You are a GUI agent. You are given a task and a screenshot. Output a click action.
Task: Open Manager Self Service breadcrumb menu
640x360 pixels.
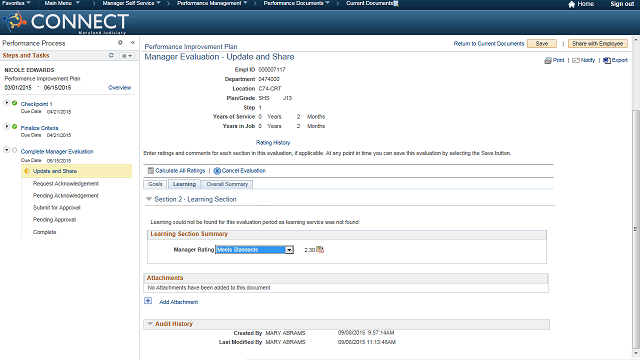tap(131, 3)
